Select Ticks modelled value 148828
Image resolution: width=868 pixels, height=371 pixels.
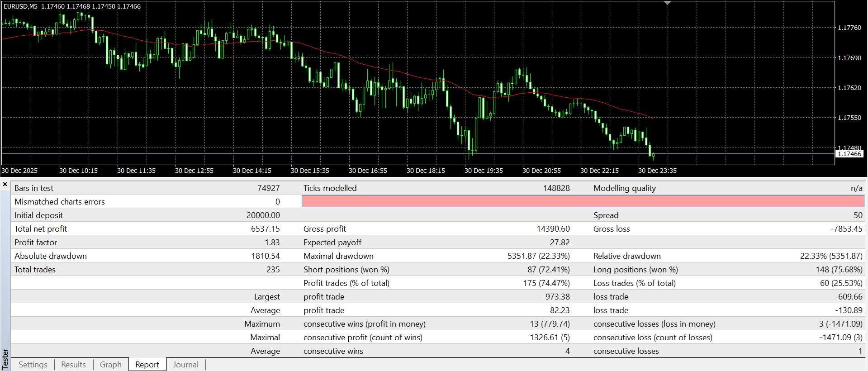[x=556, y=188]
